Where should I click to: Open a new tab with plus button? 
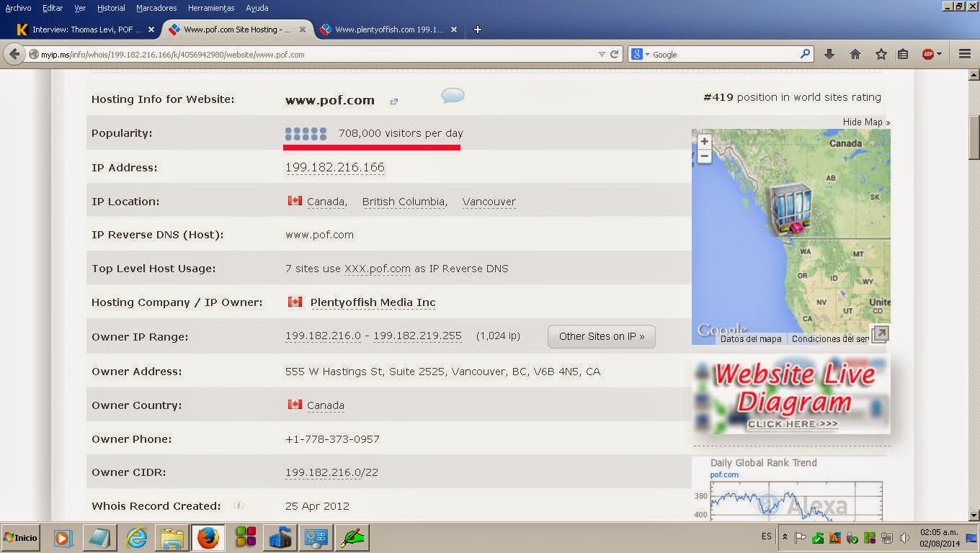(477, 30)
